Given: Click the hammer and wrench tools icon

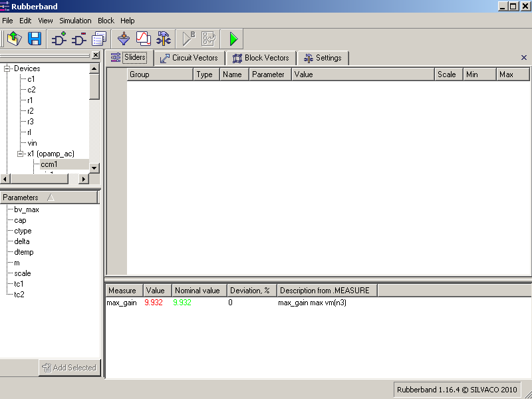Looking at the screenshot, I should click(x=164, y=39).
